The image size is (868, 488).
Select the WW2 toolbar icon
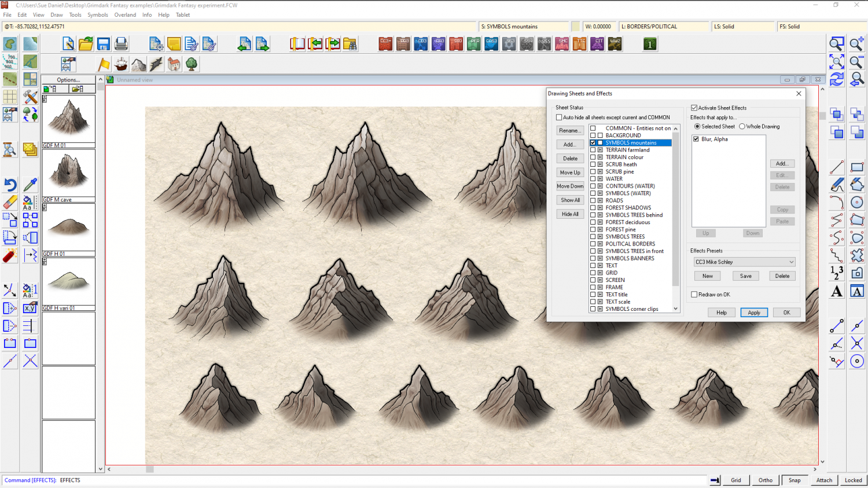tap(615, 44)
